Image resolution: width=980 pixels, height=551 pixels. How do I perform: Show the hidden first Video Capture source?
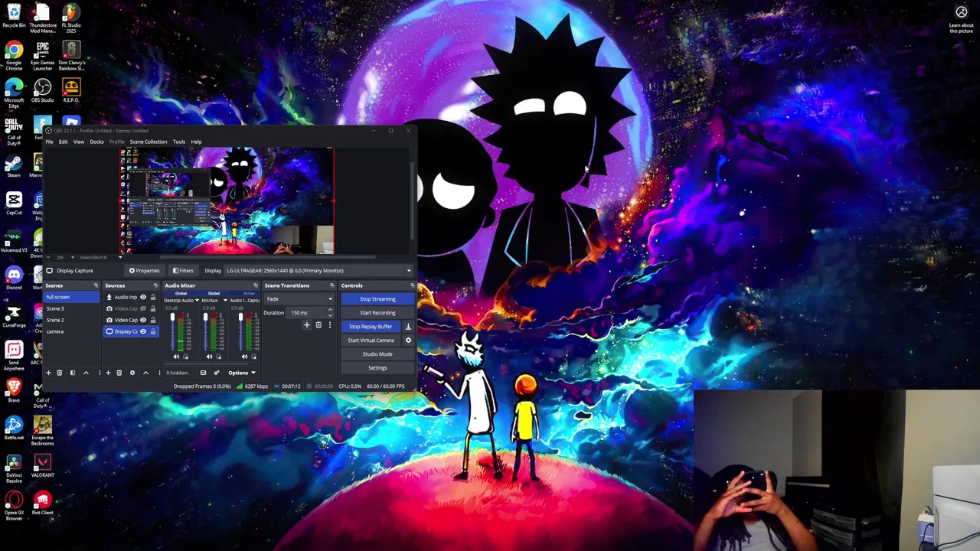143,308
